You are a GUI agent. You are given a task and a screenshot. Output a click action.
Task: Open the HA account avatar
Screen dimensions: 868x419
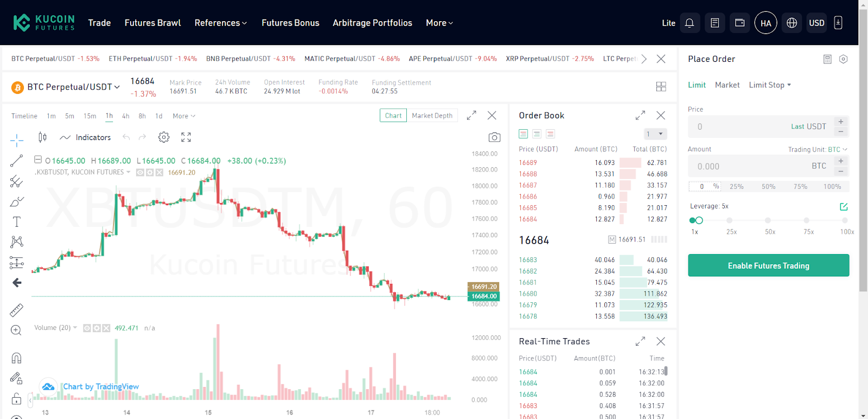tap(766, 23)
